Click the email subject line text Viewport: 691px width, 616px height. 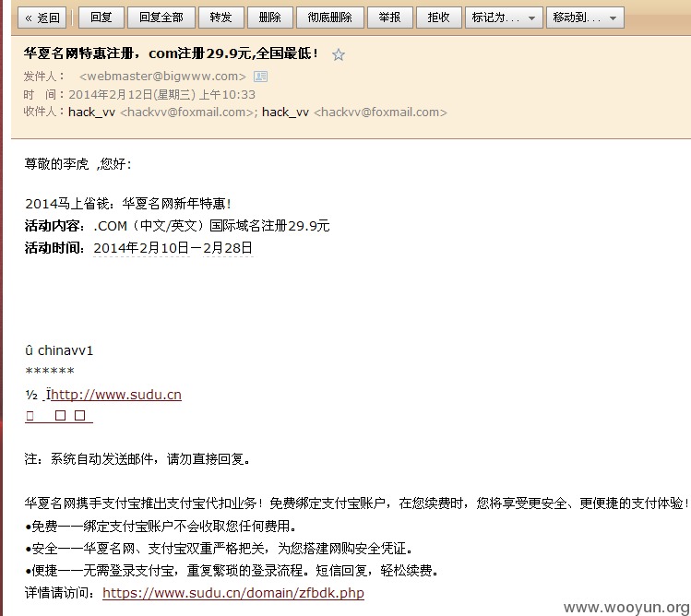(171, 53)
